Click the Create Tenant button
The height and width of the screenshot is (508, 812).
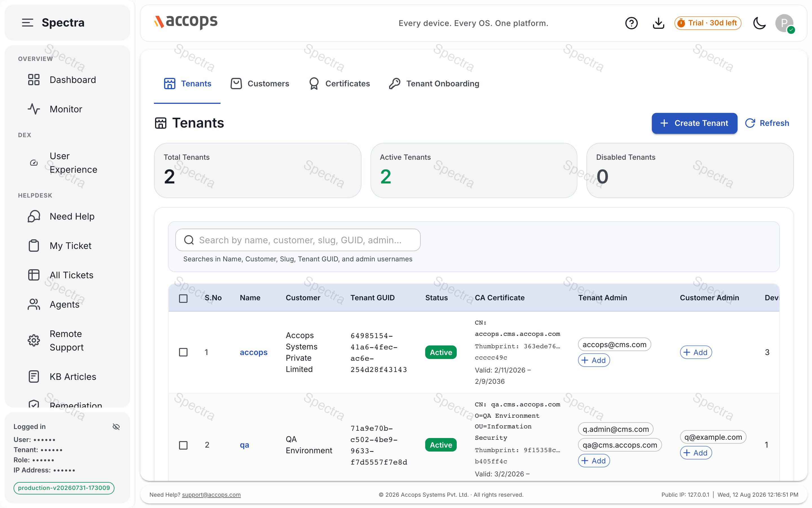tap(694, 123)
